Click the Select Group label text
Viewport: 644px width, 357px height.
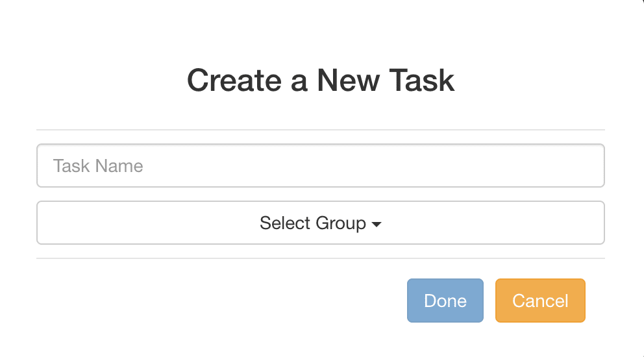pyautogui.click(x=312, y=223)
